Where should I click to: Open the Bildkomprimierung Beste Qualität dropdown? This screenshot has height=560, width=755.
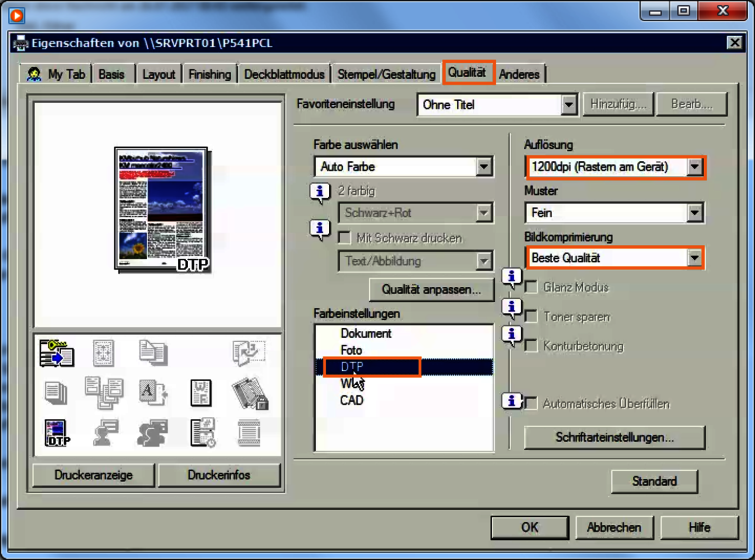coord(694,258)
